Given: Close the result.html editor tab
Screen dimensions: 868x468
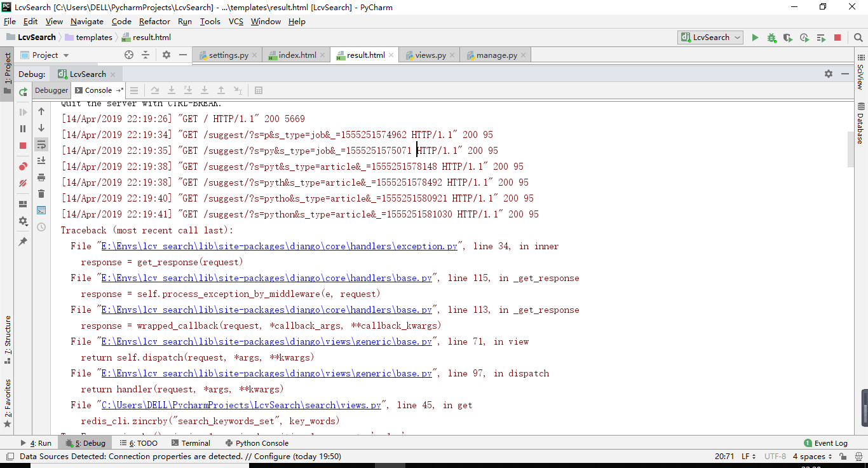Looking at the screenshot, I should pos(391,55).
